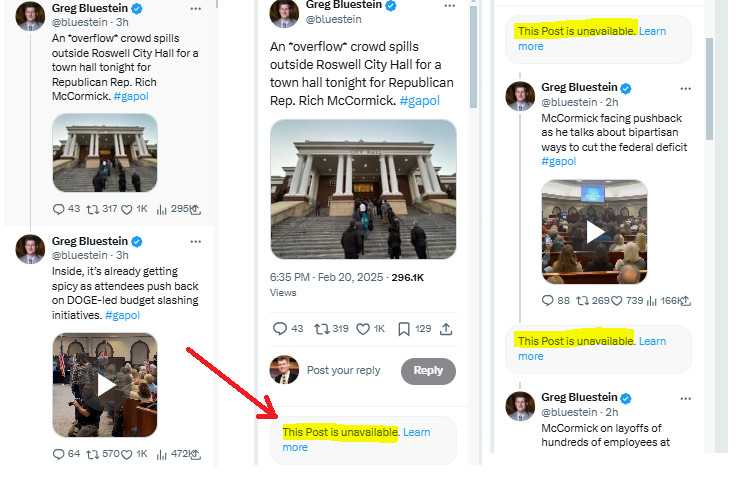Open #gapol hashtag in the enlarged middle post
This screenshot has height=495, width=746.
[420, 100]
